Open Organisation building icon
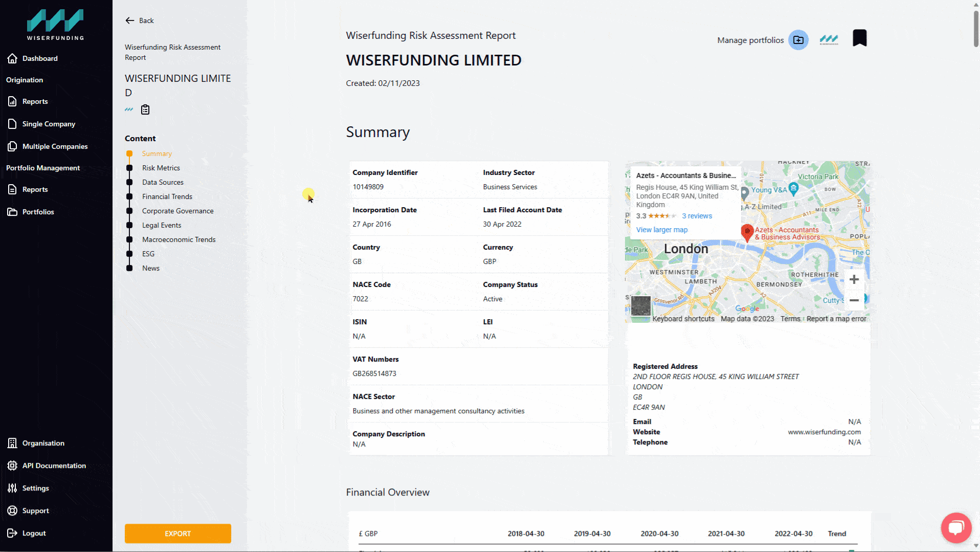This screenshot has width=980, height=552. (x=12, y=443)
